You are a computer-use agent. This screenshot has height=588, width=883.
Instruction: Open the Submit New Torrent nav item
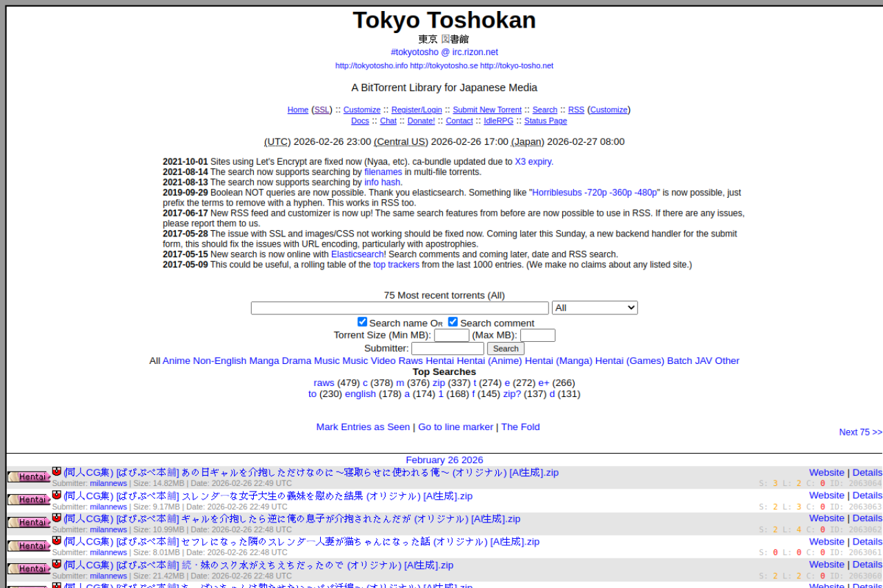click(487, 110)
